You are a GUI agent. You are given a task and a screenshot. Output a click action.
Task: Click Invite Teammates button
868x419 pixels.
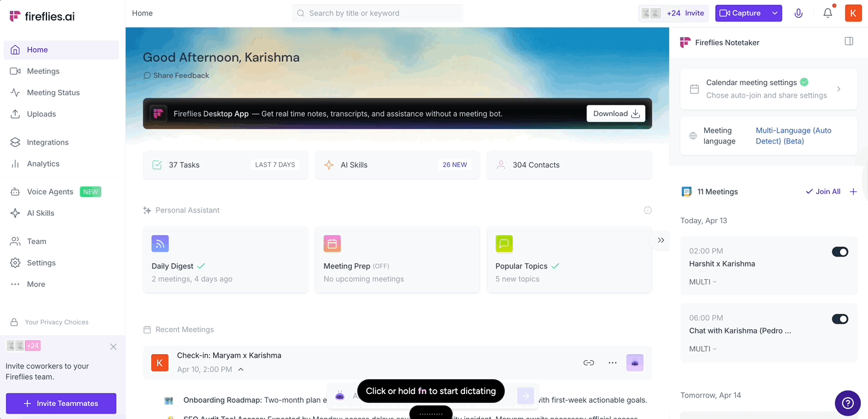[x=61, y=404]
